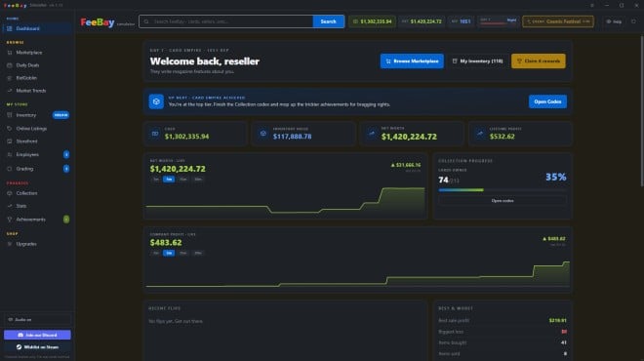Click the Claim rewards gold button
Screen dimensions: 644x361
(x=539, y=61)
